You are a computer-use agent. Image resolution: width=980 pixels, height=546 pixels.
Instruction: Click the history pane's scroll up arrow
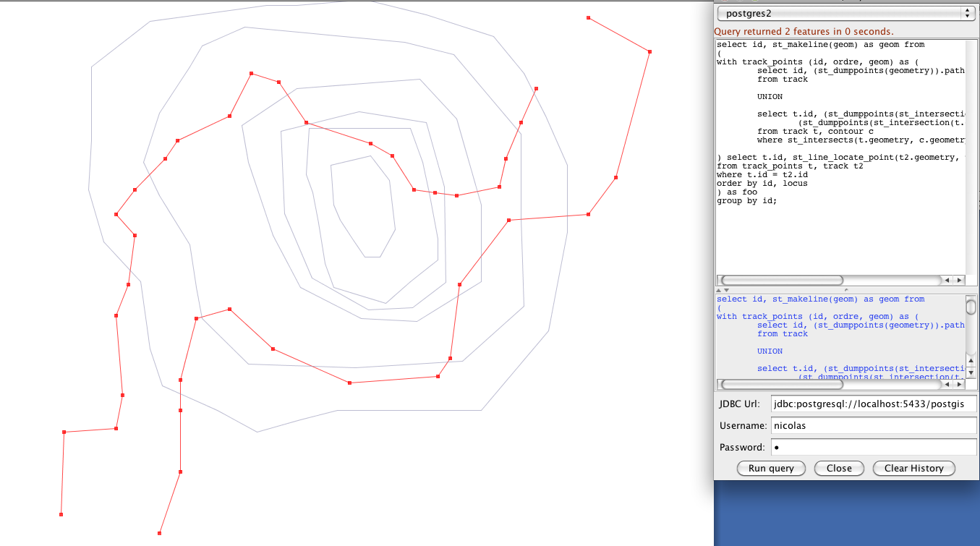pyautogui.click(x=971, y=359)
